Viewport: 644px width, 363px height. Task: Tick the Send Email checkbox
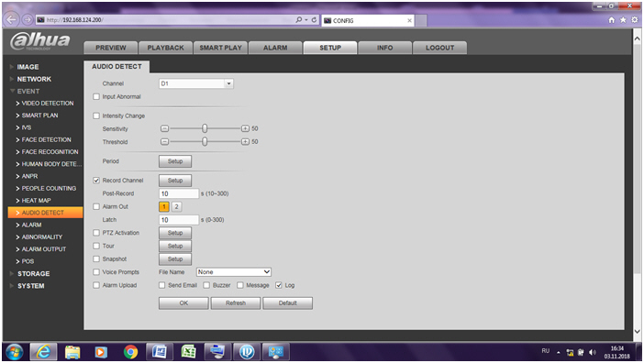coord(162,285)
